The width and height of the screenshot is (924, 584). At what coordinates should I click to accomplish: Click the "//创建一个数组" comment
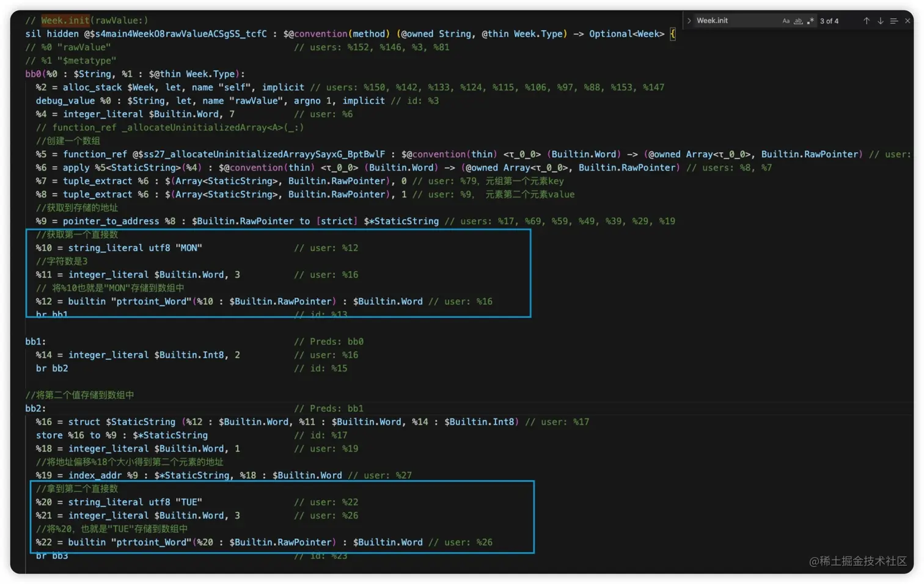68,141
